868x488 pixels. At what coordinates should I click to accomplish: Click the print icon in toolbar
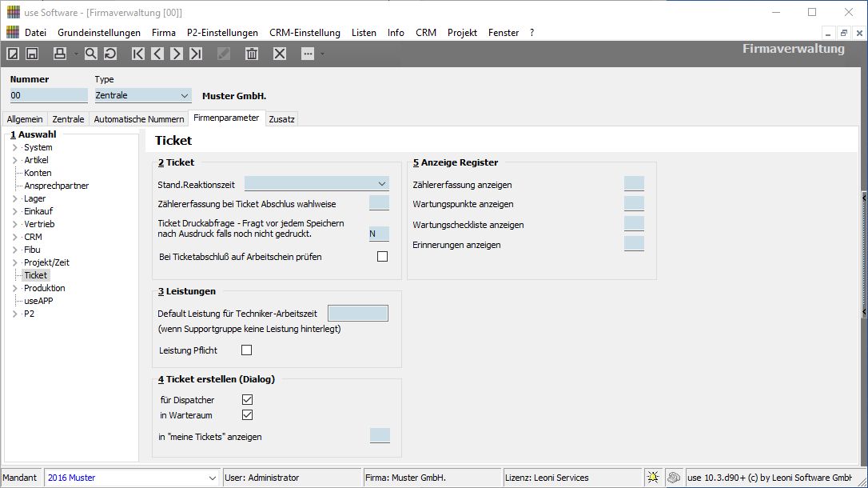coord(59,54)
